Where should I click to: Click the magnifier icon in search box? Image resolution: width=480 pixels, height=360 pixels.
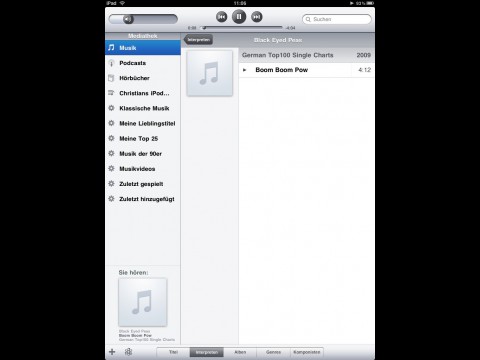click(308, 19)
